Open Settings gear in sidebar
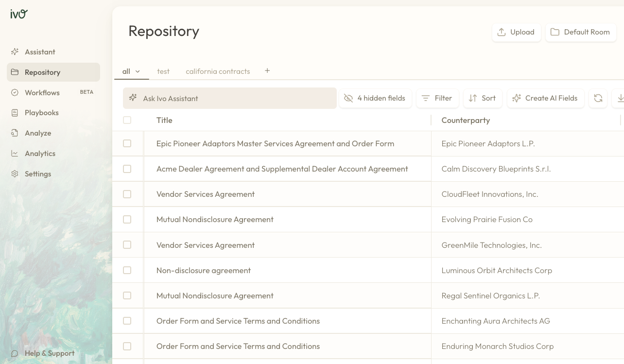 point(15,174)
